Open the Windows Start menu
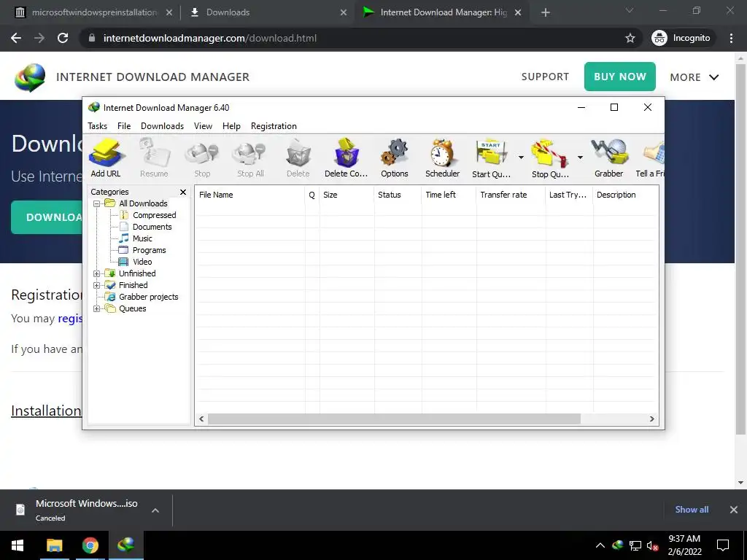Image resolution: width=747 pixels, height=560 pixels. [18, 545]
